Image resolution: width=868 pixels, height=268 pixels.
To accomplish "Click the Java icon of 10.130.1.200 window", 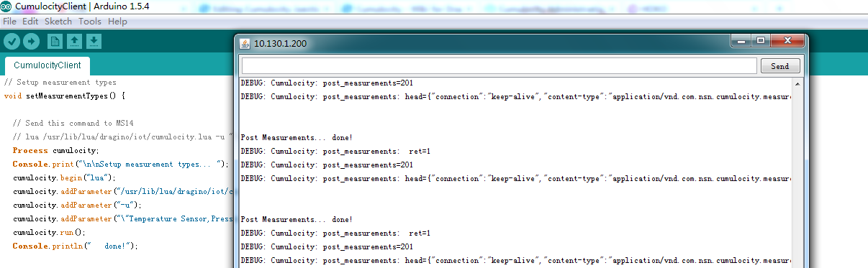I will click(245, 43).
